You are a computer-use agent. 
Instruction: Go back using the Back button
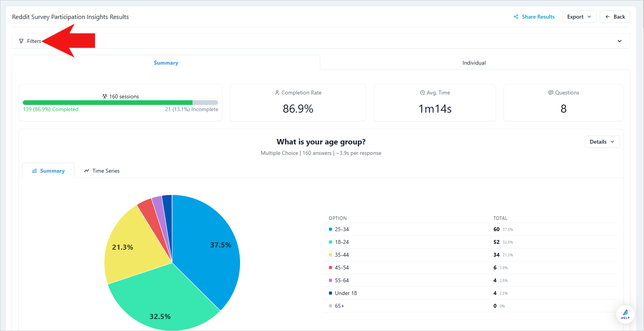point(615,17)
